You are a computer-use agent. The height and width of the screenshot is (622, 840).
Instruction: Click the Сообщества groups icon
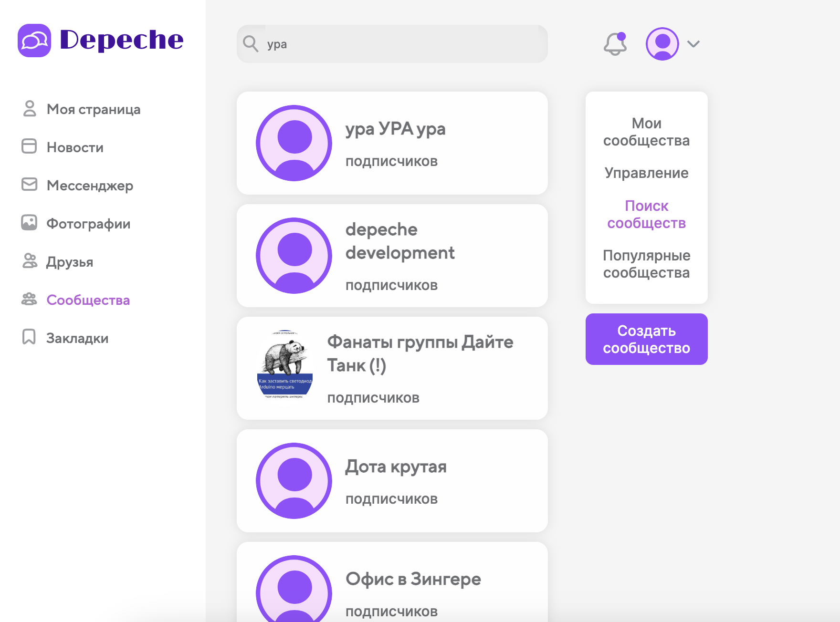(30, 300)
